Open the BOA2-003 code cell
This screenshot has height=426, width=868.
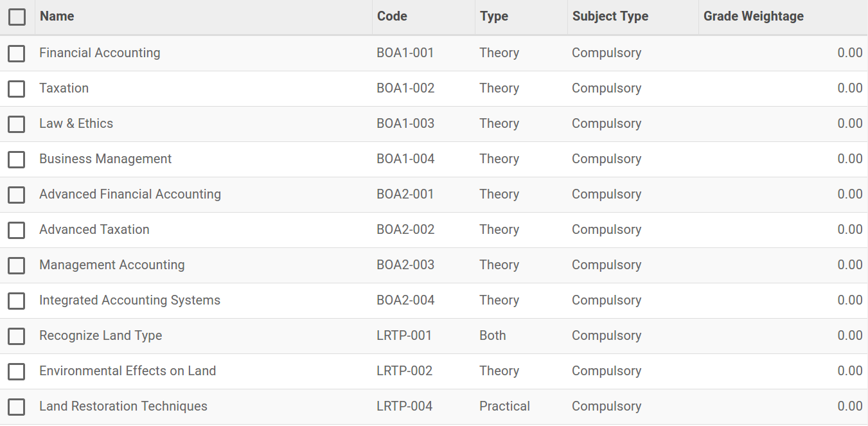[405, 265]
